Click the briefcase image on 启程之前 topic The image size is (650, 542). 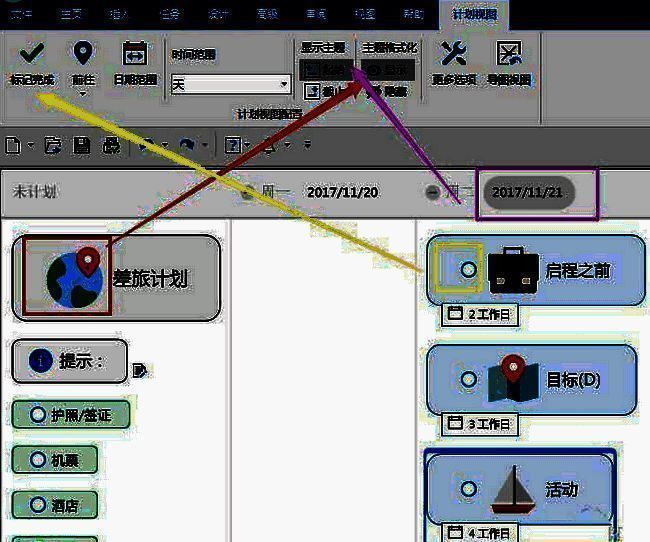click(513, 270)
